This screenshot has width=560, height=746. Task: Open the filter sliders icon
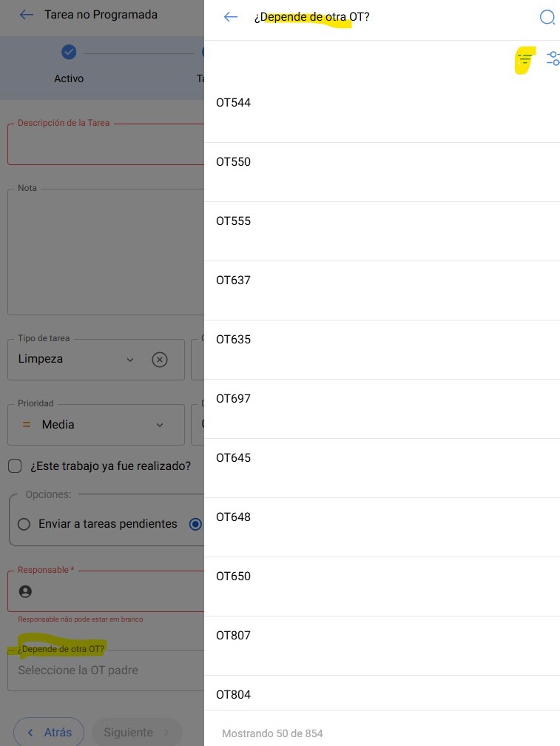click(553, 59)
